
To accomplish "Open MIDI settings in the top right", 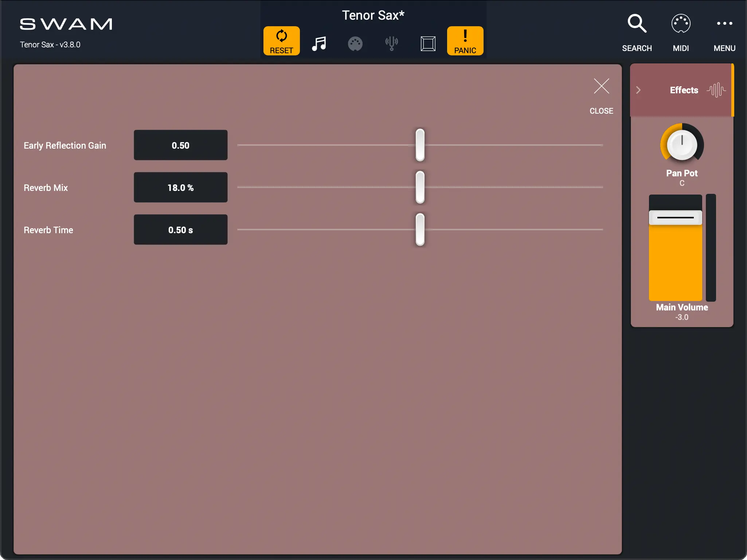I will (x=680, y=24).
